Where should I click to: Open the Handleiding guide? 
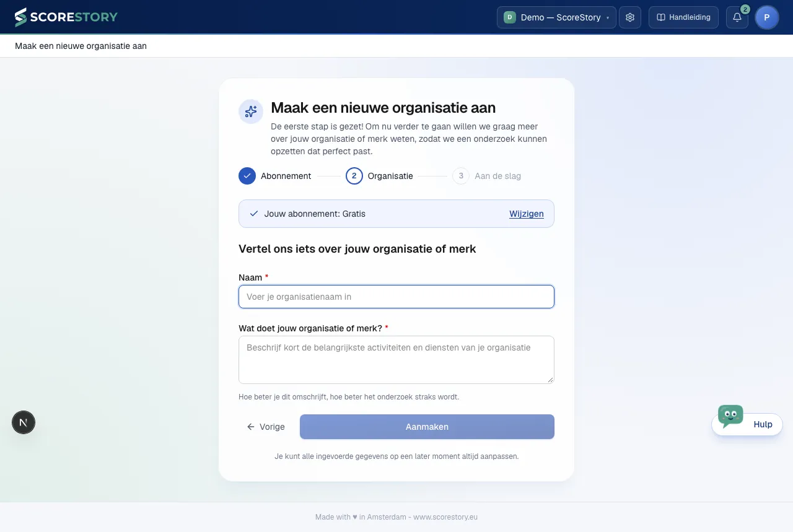683,17
